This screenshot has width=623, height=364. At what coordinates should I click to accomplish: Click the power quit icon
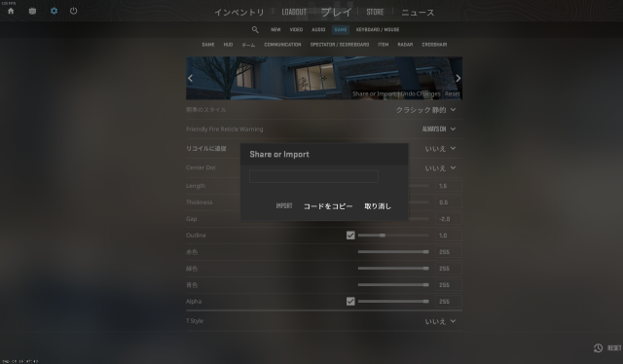tap(74, 11)
